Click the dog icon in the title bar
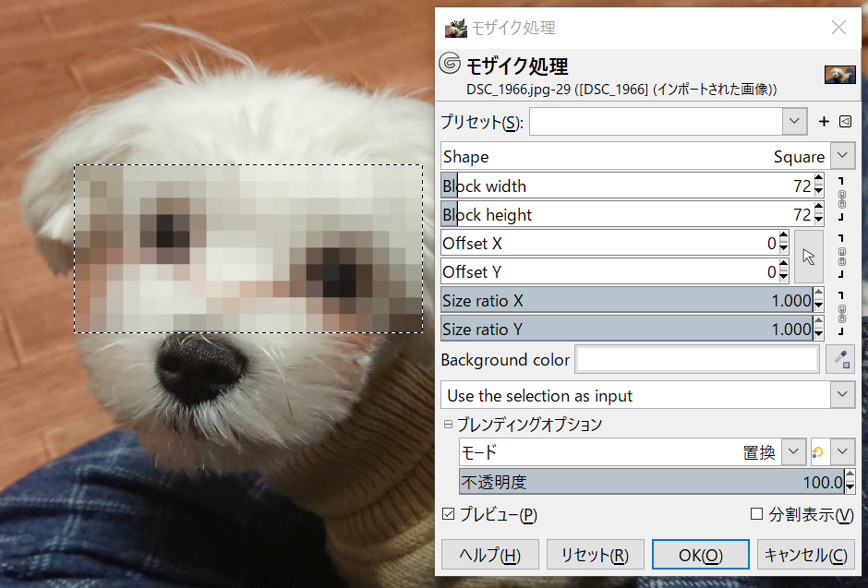This screenshot has width=868, height=588. tap(455, 28)
